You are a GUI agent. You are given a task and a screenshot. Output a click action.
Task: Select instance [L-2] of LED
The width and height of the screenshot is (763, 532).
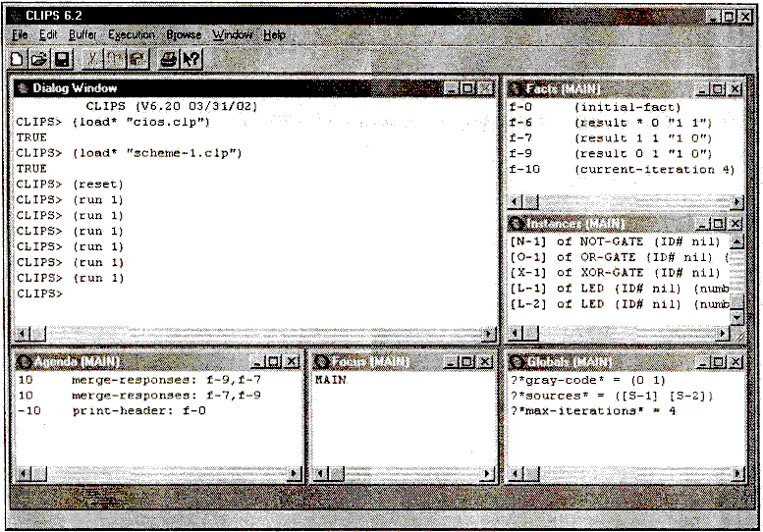tap(619, 304)
